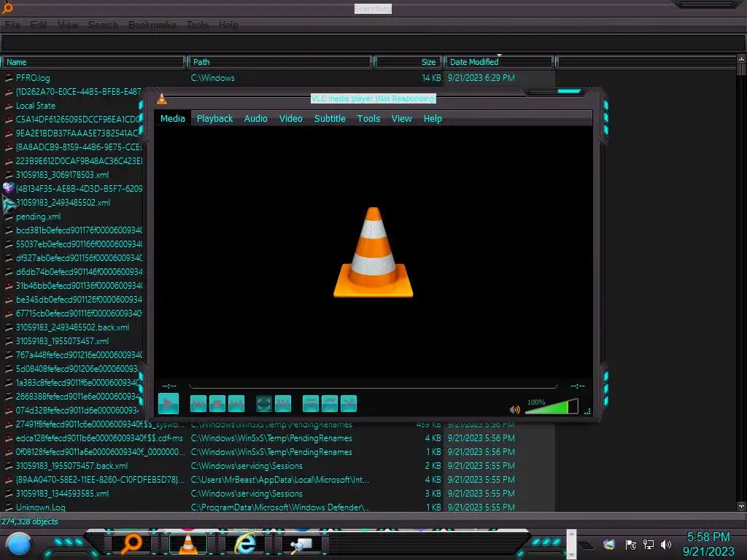Click the 274,328 objects status bar text
Viewport: 747px width, 560px height.
tap(29, 521)
